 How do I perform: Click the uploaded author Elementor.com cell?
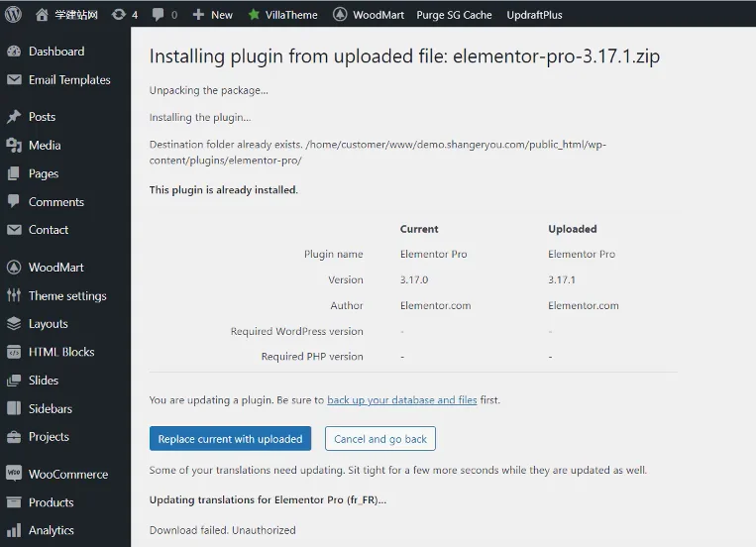(583, 306)
